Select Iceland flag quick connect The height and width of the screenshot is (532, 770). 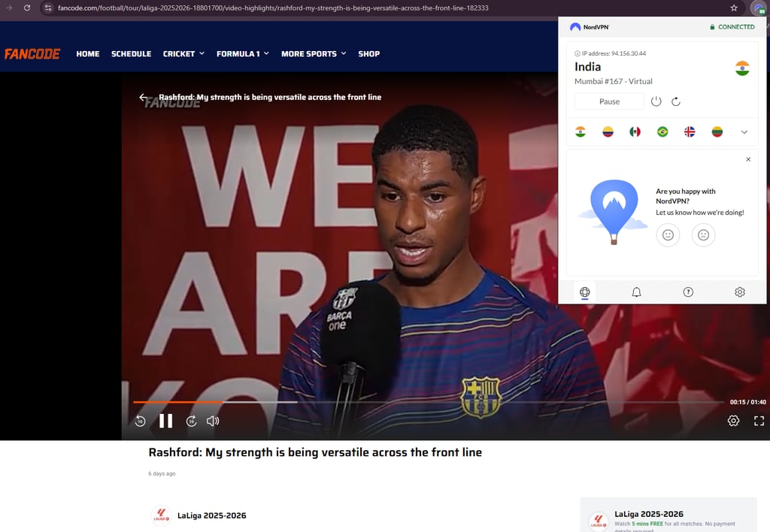pyautogui.click(x=690, y=131)
